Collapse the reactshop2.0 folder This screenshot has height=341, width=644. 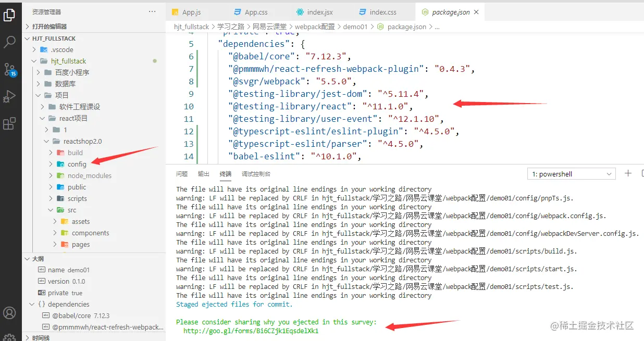click(x=94, y=141)
